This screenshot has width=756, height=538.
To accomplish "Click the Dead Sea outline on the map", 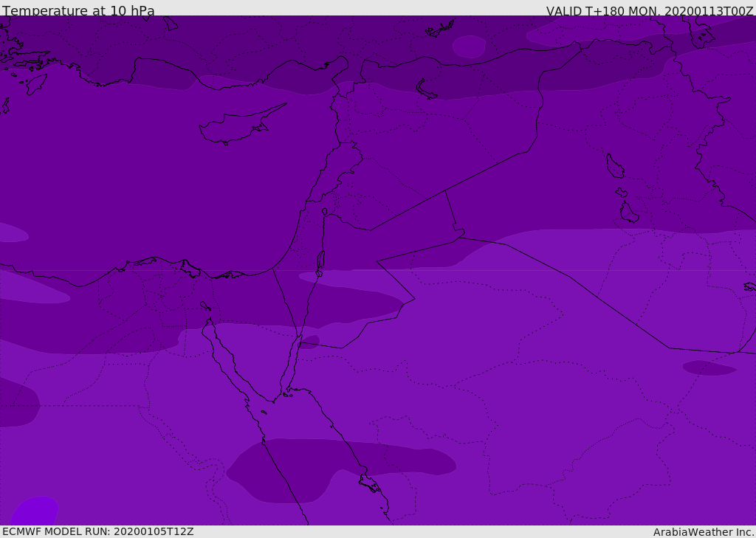I will click(320, 262).
